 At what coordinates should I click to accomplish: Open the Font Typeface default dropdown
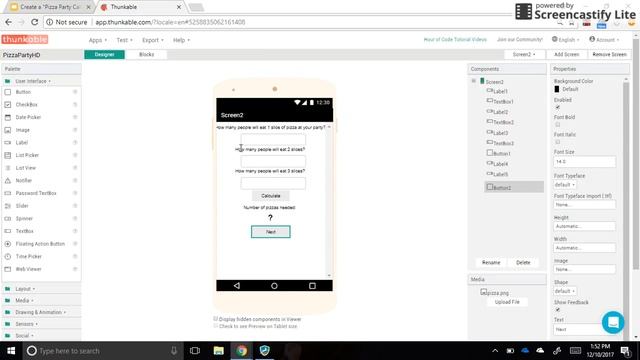pos(564,185)
